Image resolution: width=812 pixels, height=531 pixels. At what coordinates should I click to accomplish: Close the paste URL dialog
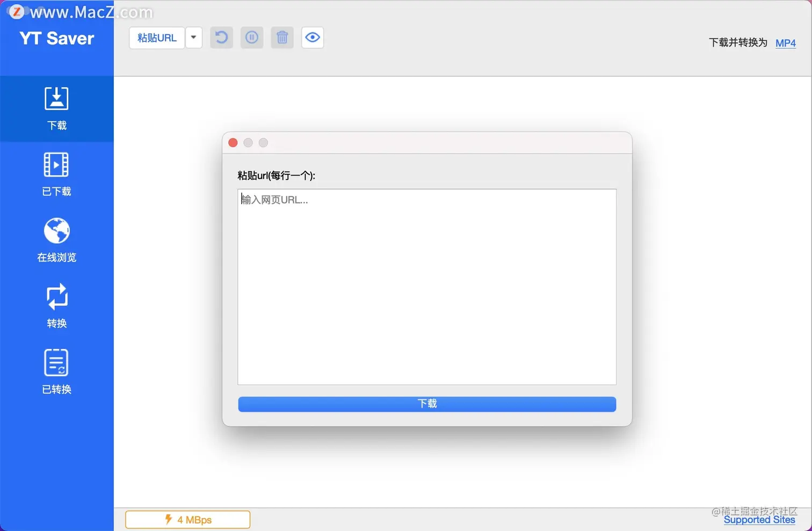(x=233, y=143)
